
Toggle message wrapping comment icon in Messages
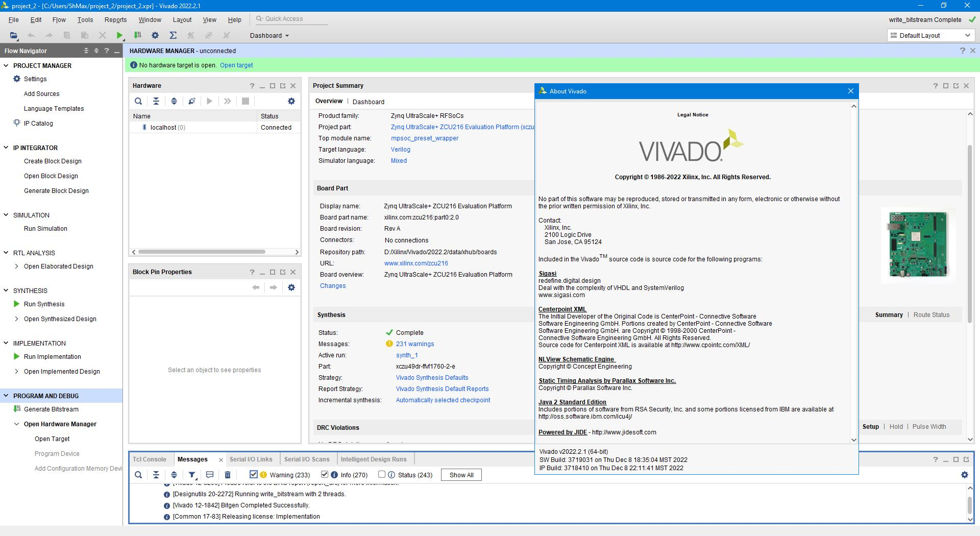(210, 475)
